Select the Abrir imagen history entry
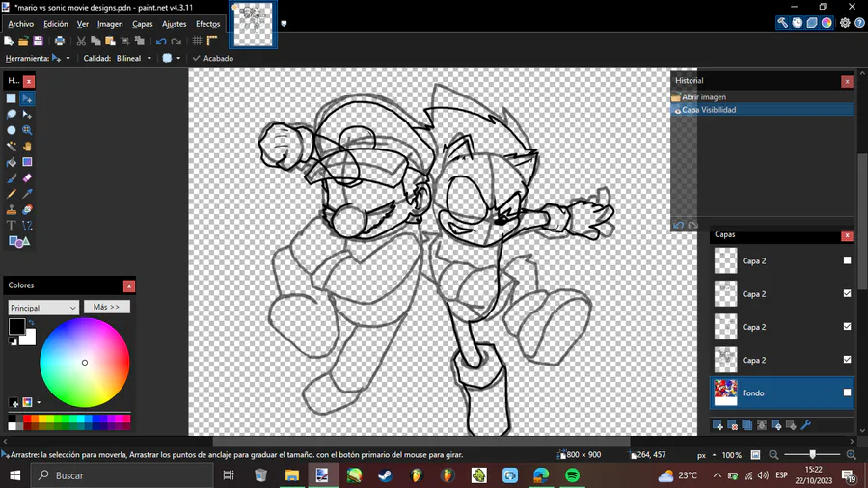This screenshot has width=868, height=488. (762, 96)
